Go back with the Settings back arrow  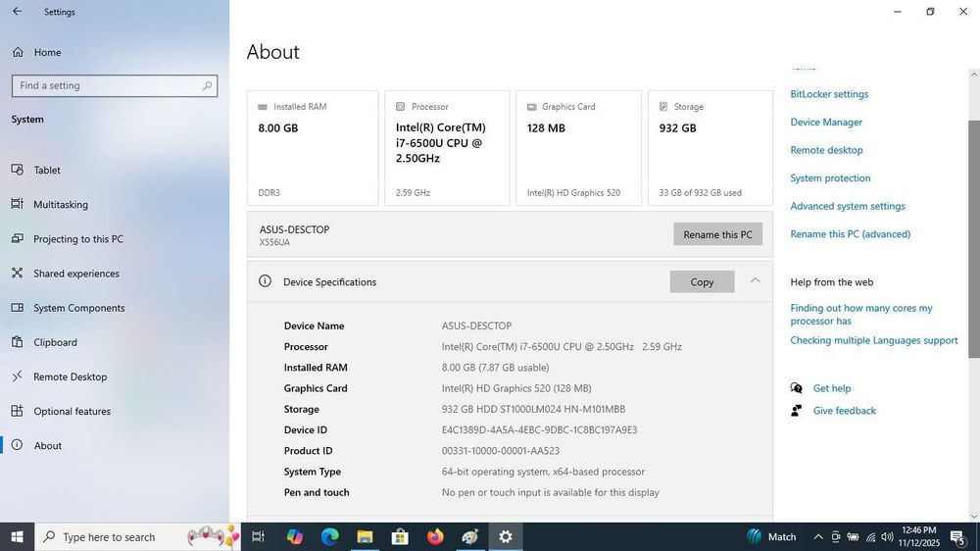[17, 11]
